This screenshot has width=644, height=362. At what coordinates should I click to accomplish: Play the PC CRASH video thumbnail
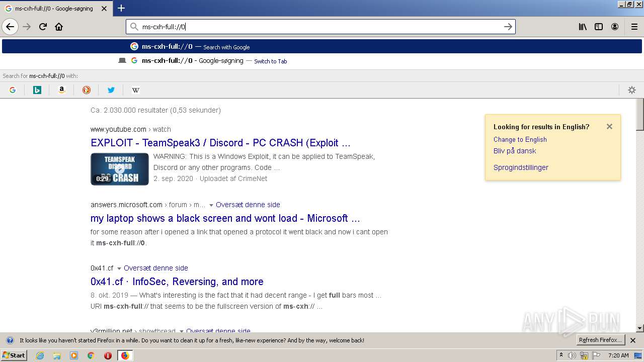(x=119, y=169)
